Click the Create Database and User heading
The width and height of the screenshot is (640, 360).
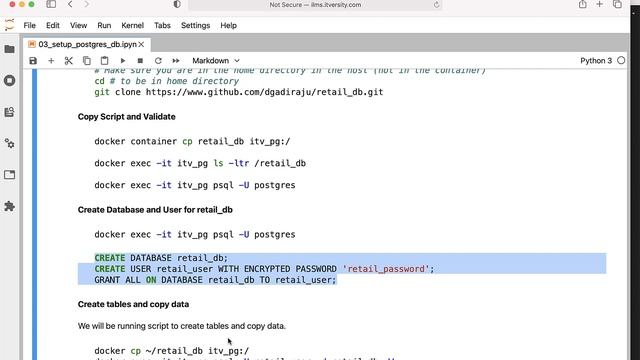point(155,210)
